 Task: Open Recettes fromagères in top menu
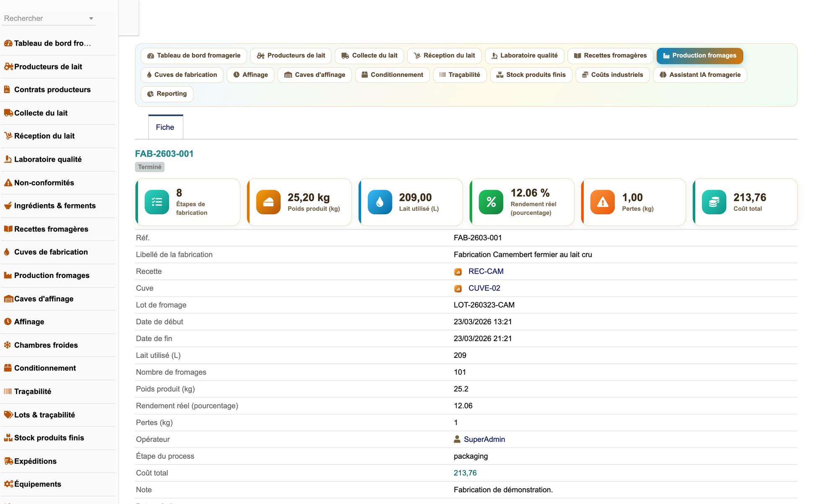tap(610, 56)
